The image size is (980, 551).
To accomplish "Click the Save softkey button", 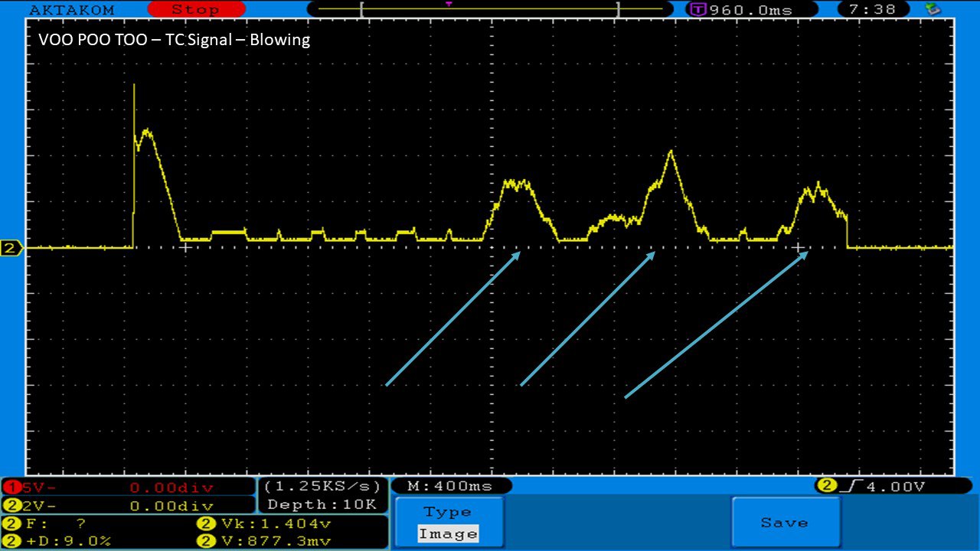I will click(784, 523).
